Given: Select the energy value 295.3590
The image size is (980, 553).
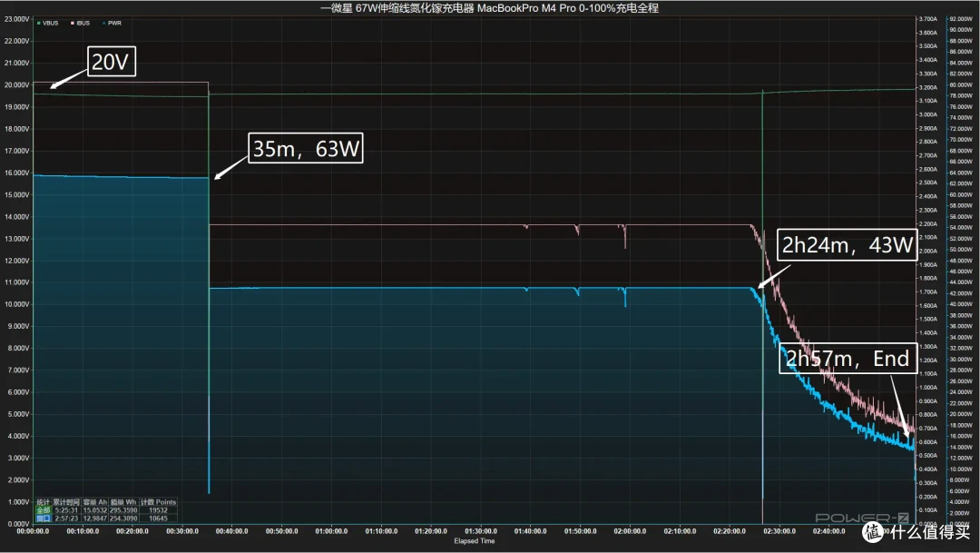Looking at the screenshot, I should coord(123,510).
